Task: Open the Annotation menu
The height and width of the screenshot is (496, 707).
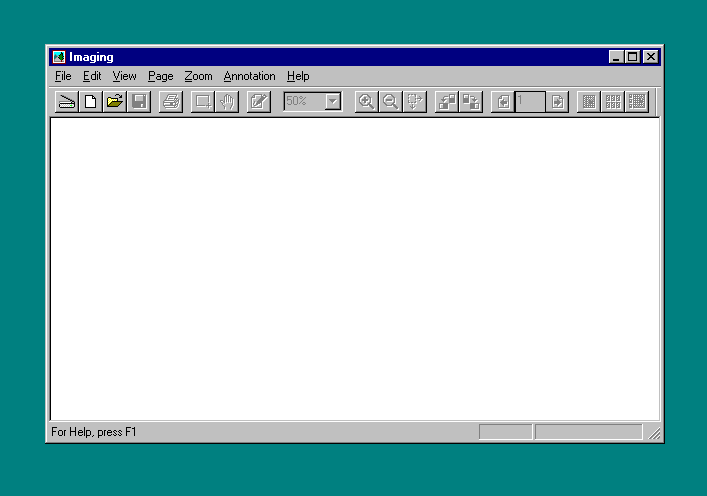Action: pos(249,76)
